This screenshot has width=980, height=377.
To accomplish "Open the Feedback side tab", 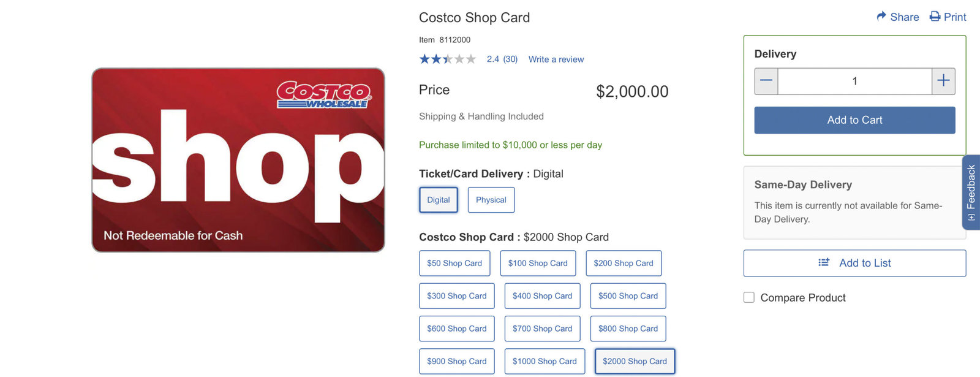I will click(971, 192).
